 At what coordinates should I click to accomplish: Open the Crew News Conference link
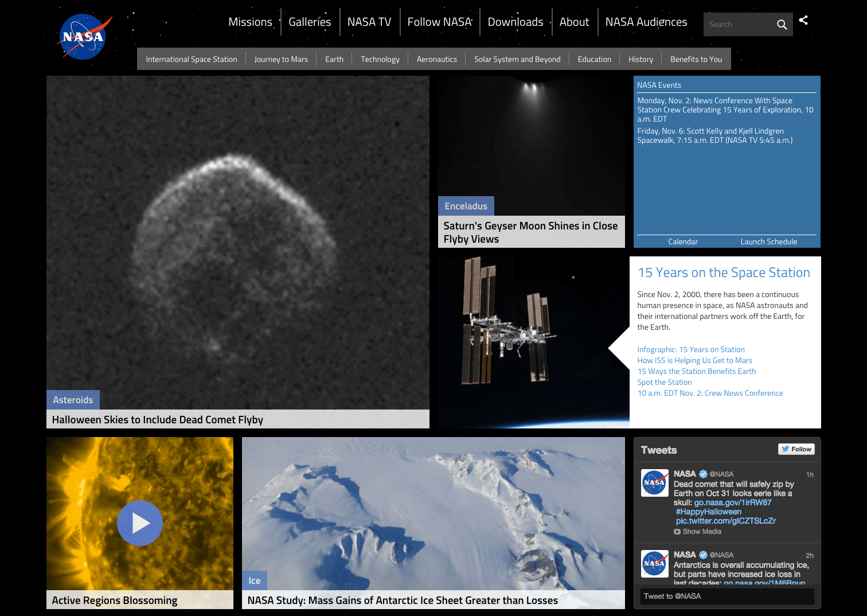click(710, 393)
